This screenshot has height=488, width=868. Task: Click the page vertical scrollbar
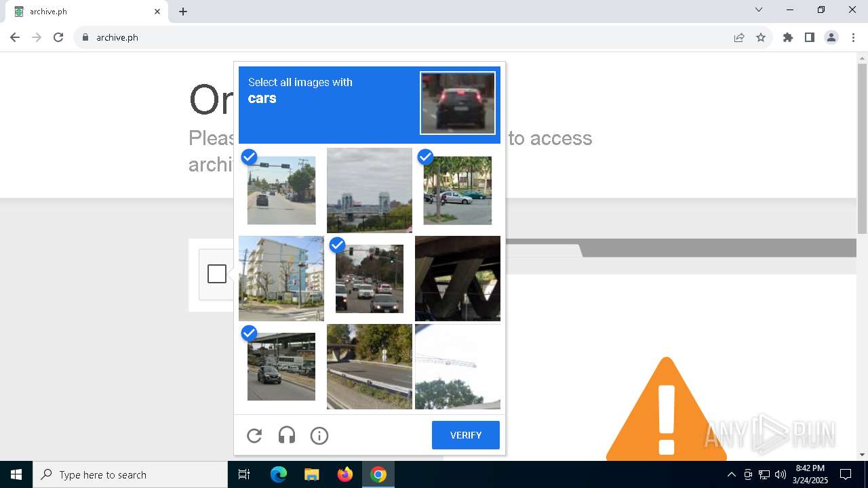[x=862, y=149]
